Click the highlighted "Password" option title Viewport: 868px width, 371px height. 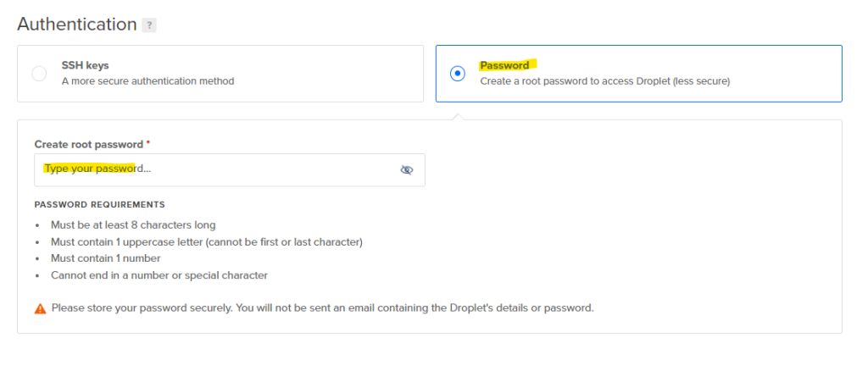coord(504,65)
